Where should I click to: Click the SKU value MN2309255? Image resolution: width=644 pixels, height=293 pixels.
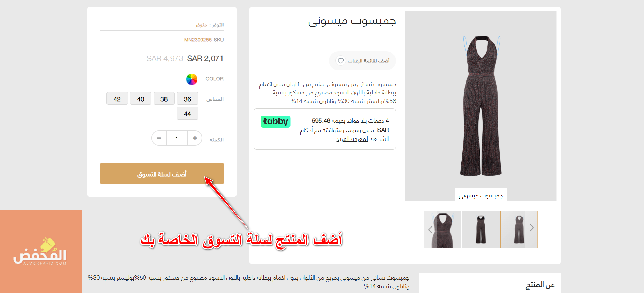coord(198,40)
